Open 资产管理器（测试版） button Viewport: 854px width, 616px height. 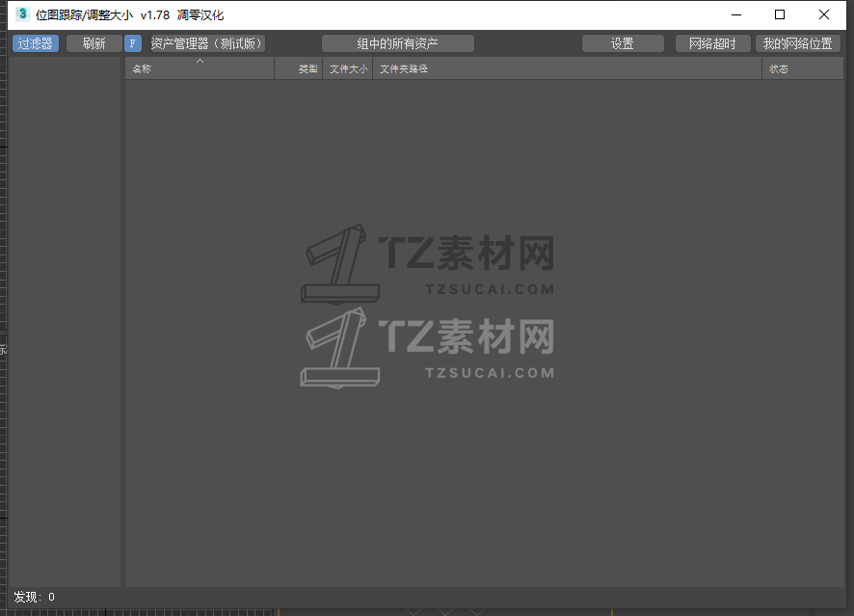tap(206, 43)
